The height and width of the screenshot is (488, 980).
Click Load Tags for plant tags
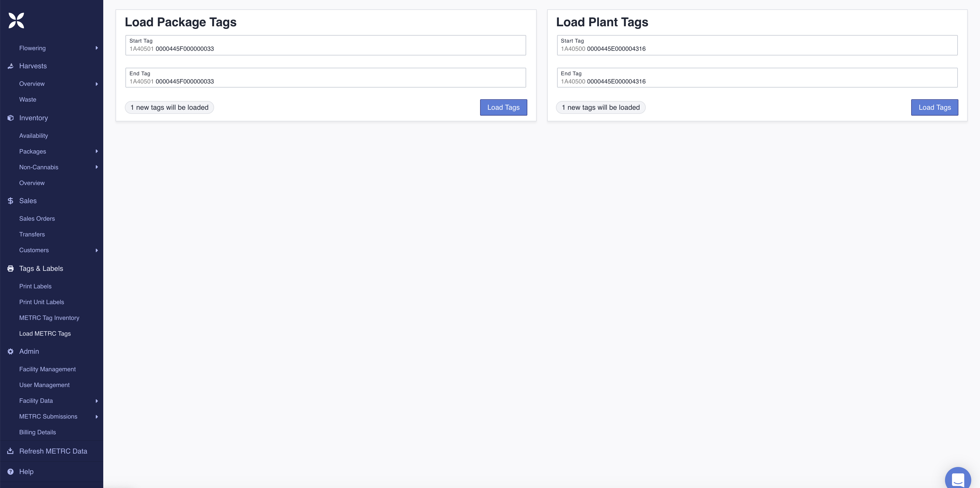pos(934,108)
